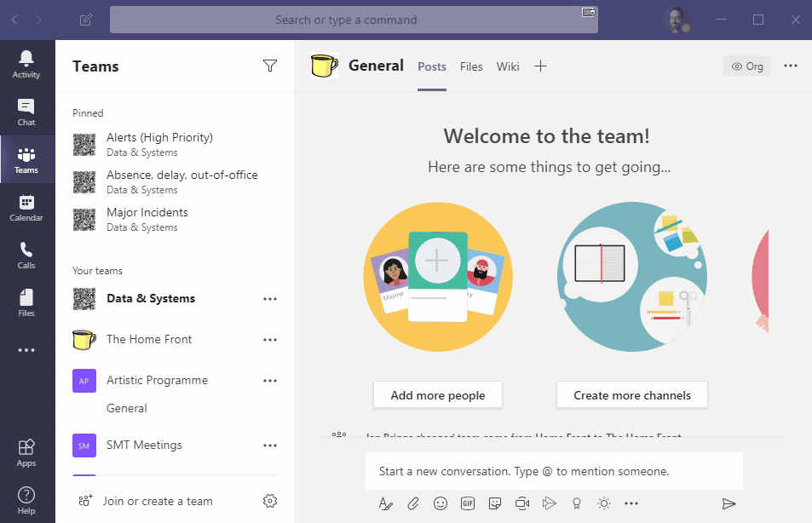
Task: Filter the Teams list
Action: click(x=270, y=66)
